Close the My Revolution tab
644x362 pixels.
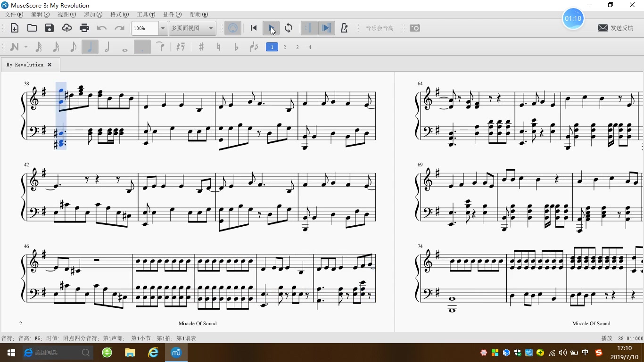[50, 65]
